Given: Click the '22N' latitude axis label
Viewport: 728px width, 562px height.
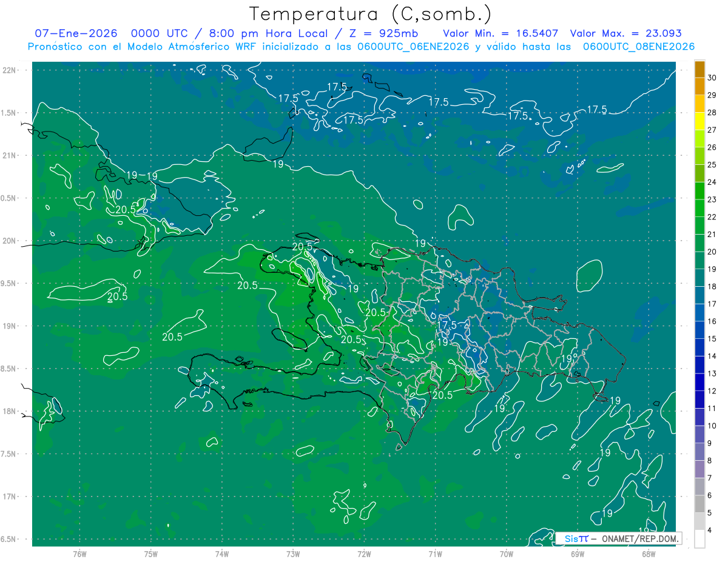Looking at the screenshot, I should click(9, 70).
